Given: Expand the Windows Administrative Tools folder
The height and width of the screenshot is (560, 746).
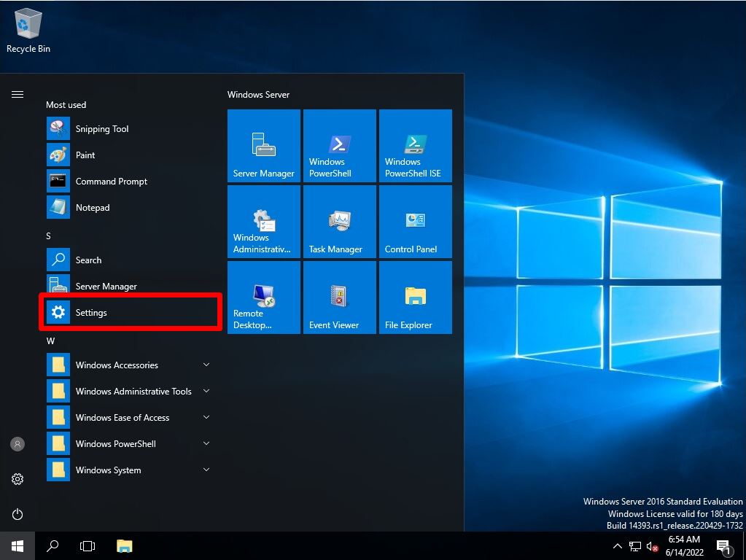Looking at the screenshot, I should (129, 391).
